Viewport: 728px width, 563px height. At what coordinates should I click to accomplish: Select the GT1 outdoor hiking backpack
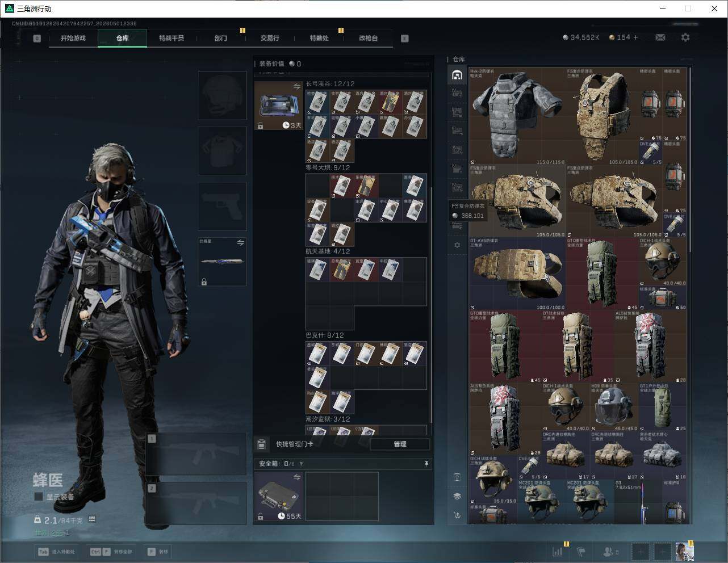pyautogui.click(x=663, y=407)
